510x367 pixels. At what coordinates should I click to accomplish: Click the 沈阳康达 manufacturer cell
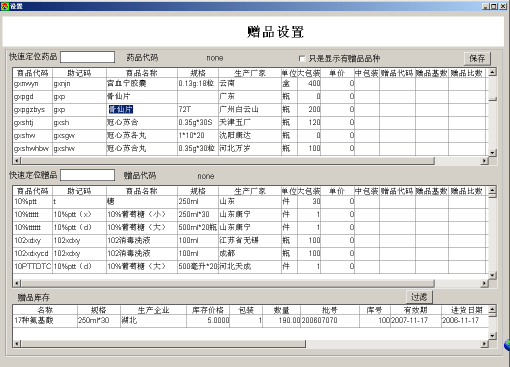[x=250, y=136]
